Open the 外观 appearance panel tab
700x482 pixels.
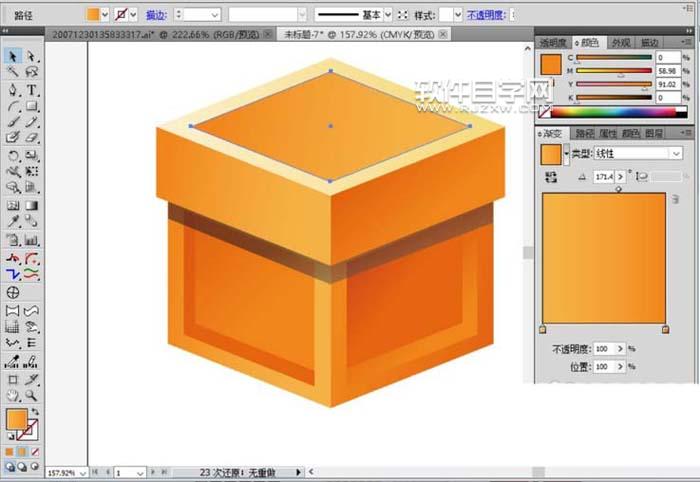coord(621,43)
